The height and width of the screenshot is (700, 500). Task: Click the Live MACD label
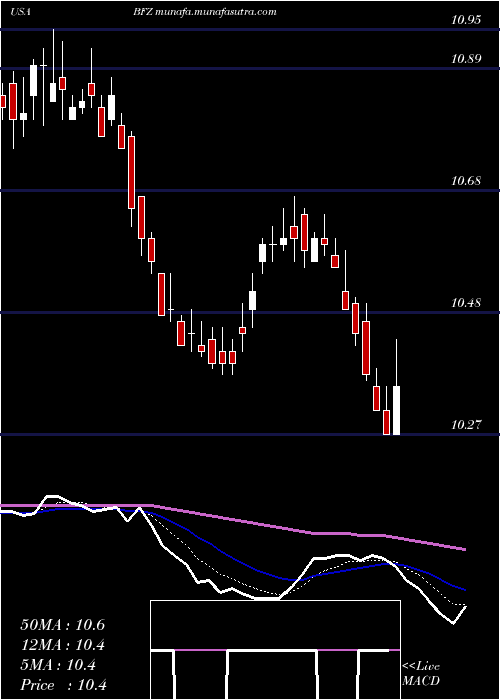point(421,673)
